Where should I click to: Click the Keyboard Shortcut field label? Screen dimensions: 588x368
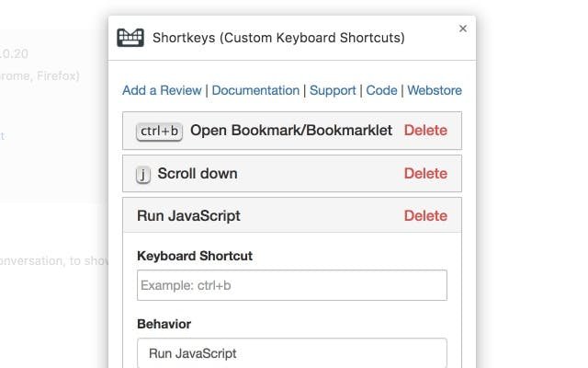(195, 256)
